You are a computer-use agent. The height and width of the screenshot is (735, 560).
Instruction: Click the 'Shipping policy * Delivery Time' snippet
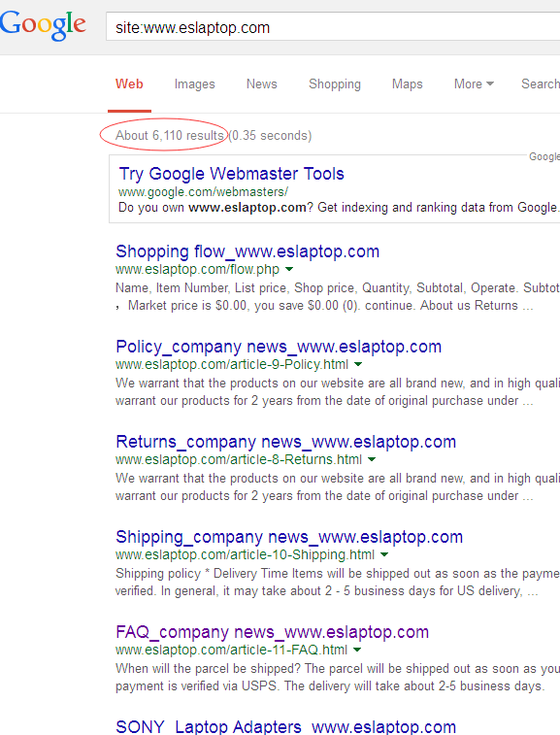click(x=338, y=583)
